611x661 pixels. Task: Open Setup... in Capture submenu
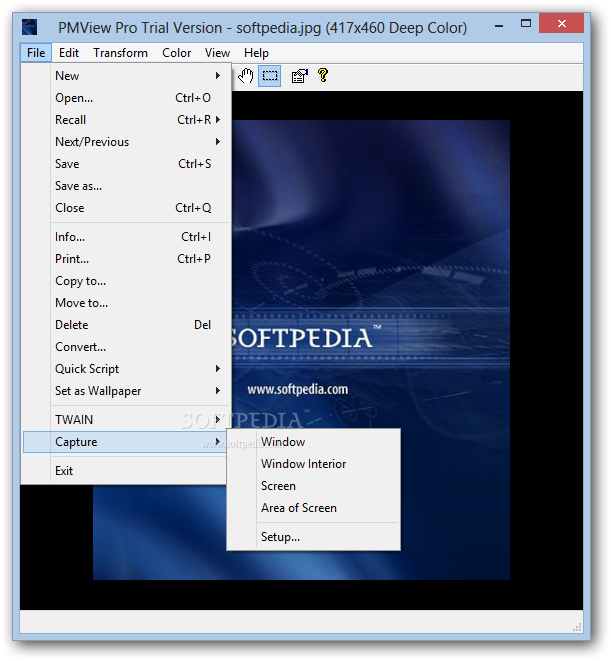[314, 537]
